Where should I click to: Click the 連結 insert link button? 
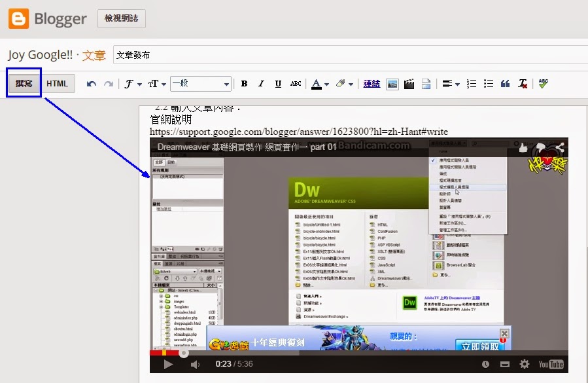pos(372,84)
